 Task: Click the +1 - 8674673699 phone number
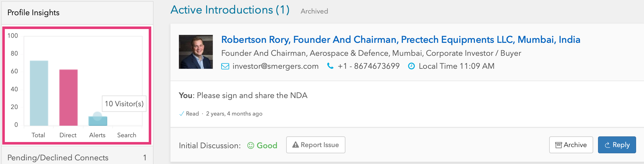click(369, 66)
